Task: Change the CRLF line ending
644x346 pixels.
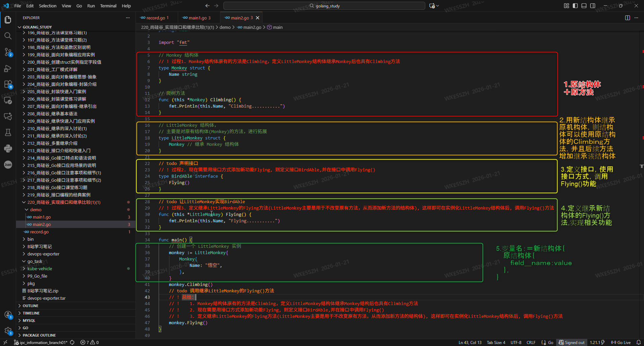Action: tap(531, 342)
